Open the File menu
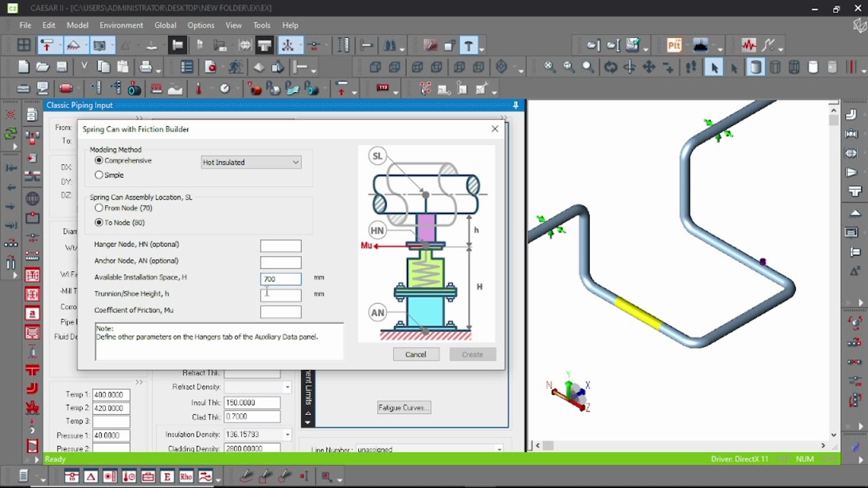868x488 pixels. pyautogui.click(x=25, y=25)
